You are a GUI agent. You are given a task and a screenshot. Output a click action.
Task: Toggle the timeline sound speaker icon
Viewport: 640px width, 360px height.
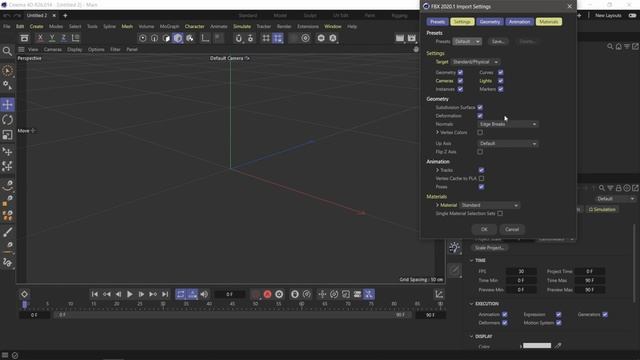pos(204,294)
